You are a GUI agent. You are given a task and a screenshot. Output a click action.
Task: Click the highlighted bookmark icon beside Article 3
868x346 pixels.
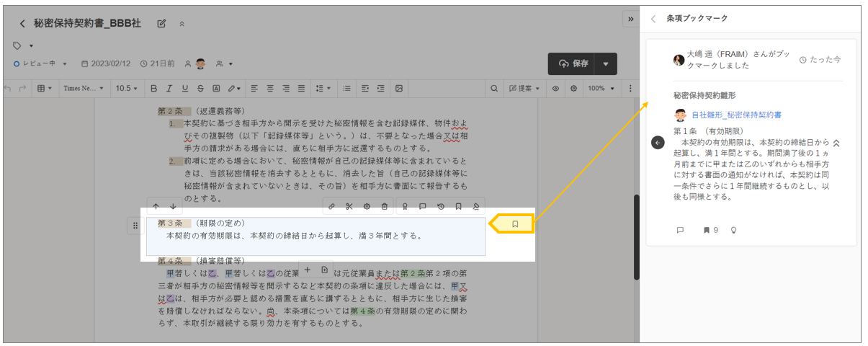pos(515,224)
